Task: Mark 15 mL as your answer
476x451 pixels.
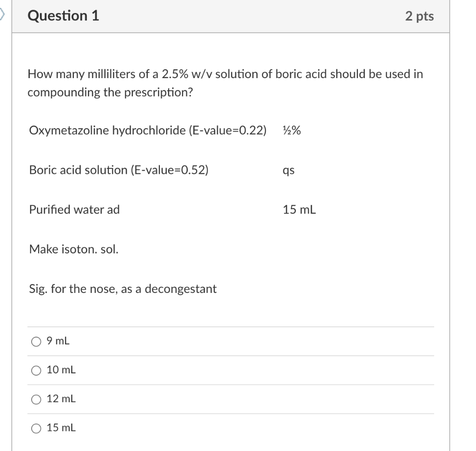Action: click(36, 427)
